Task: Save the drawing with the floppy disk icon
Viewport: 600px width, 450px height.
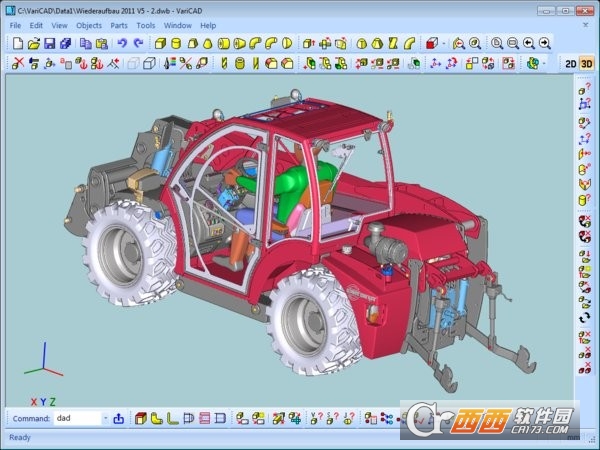Action: click(x=49, y=43)
